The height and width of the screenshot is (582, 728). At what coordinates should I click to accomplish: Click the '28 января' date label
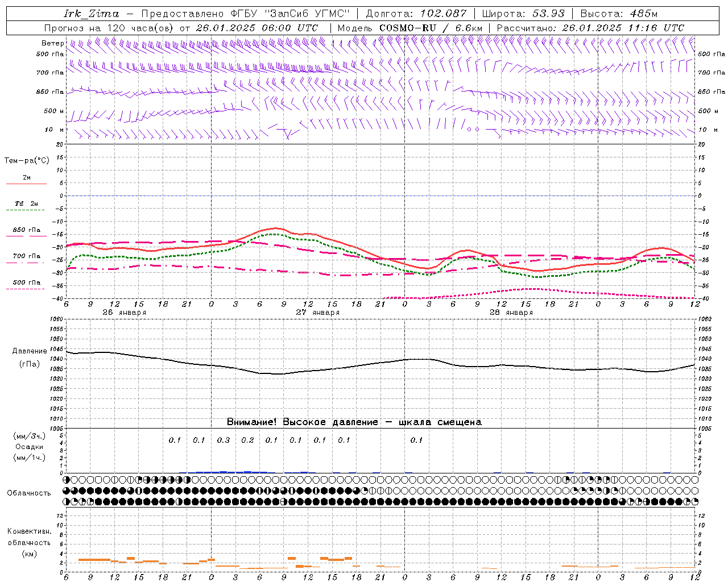click(x=511, y=313)
